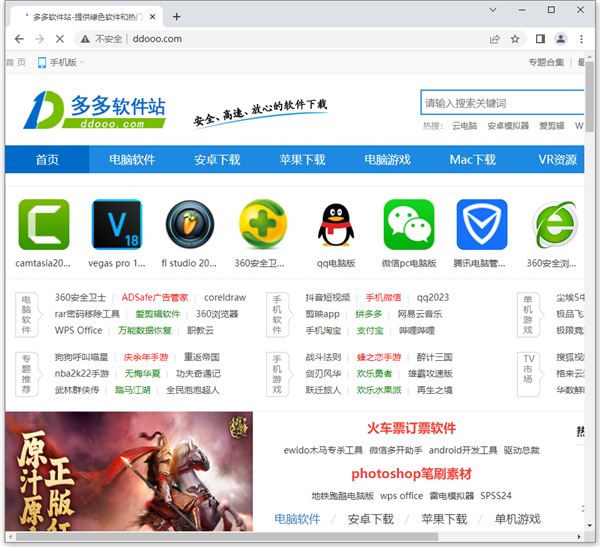The image size is (600, 547).
Task: Click the 抖音短视频 link
Action: coord(328,297)
